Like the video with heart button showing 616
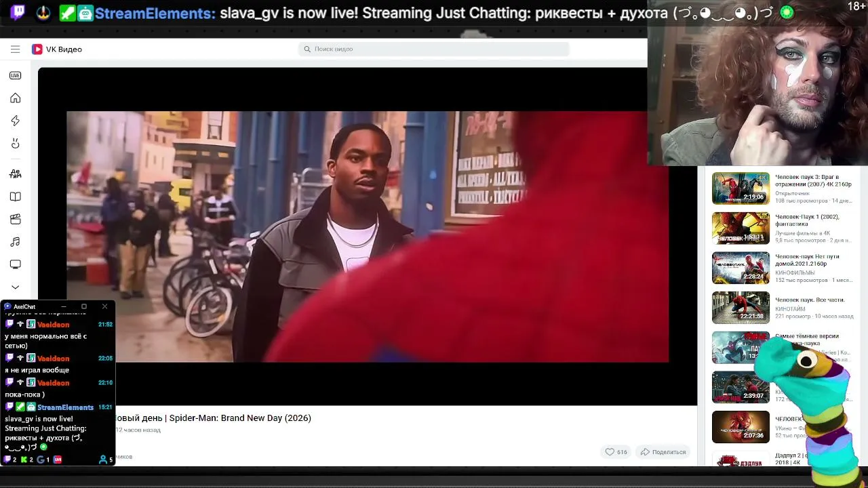Screen dimensions: 868x488 pos(616,452)
